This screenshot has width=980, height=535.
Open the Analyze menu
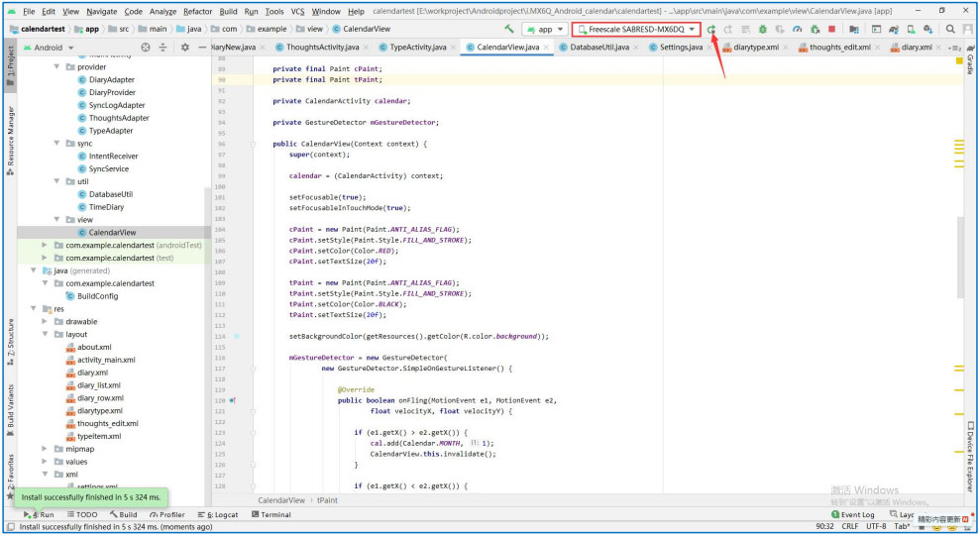click(x=163, y=11)
